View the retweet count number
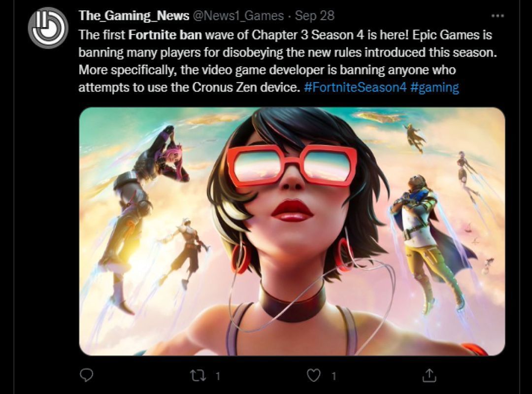 pyautogui.click(x=218, y=376)
